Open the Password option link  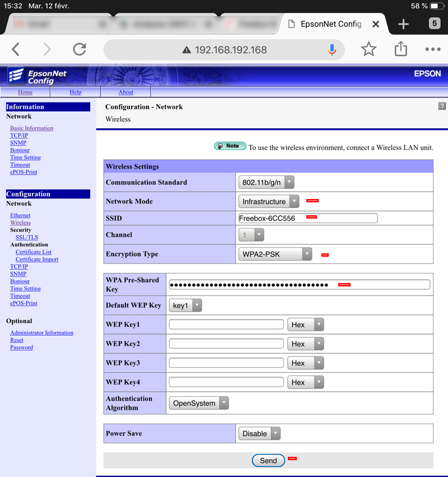click(21, 348)
